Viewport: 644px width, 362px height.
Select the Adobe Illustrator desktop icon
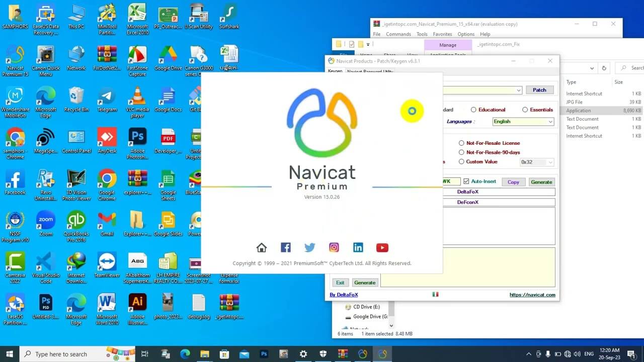click(137, 309)
